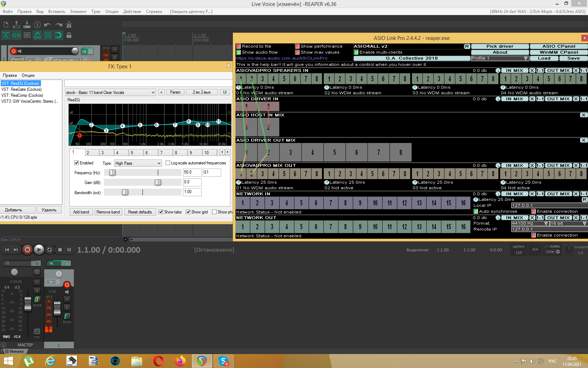Toggle Enable multi-clients checkbox

pyautogui.click(x=356, y=52)
